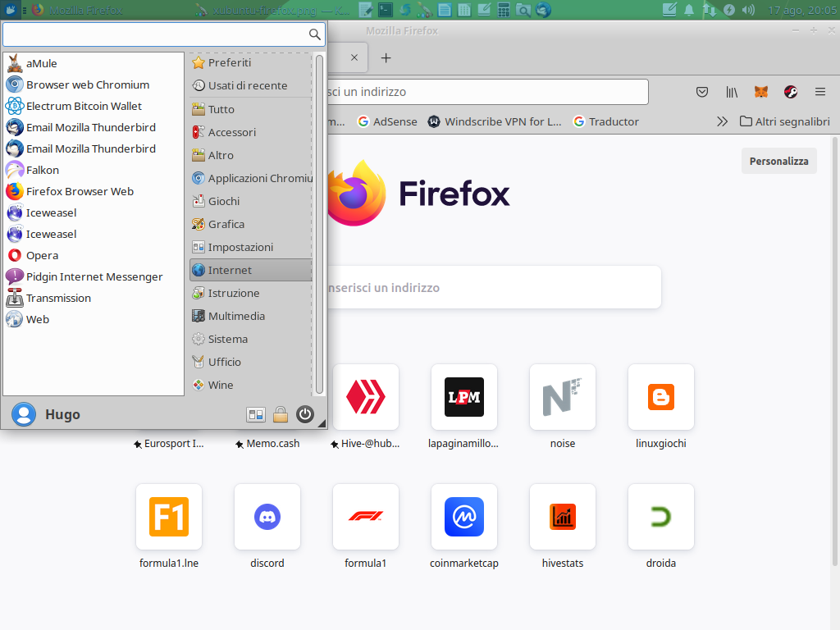Open the terminal launcher in top panel
The image size is (840, 630).
tap(386, 10)
